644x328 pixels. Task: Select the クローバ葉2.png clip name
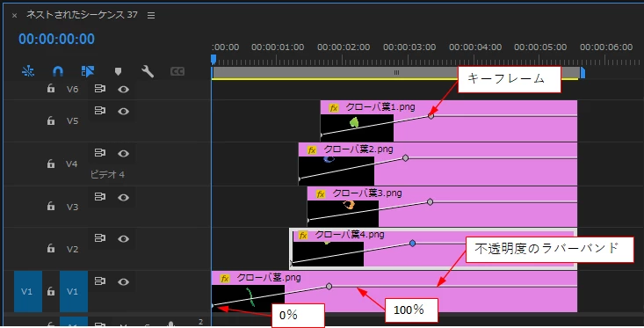358,149
